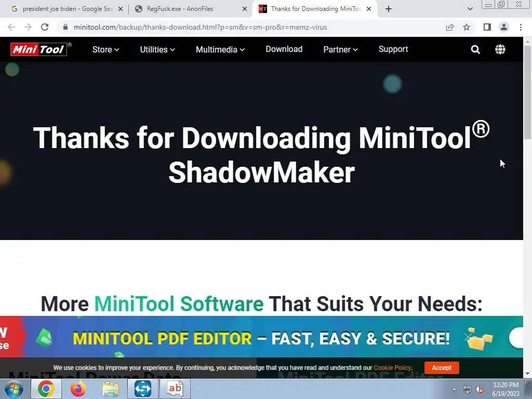532x399 pixels.
Task: Open Chrome's three-dot menu
Action: pos(521,27)
